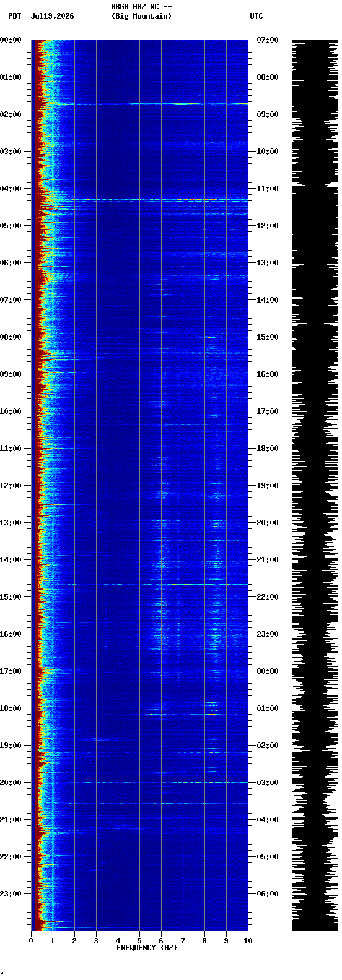Image resolution: width=342 pixels, height=980 pixels.
Task: Click the PDT '08:00' time label
Action: (x=11, y=337)
